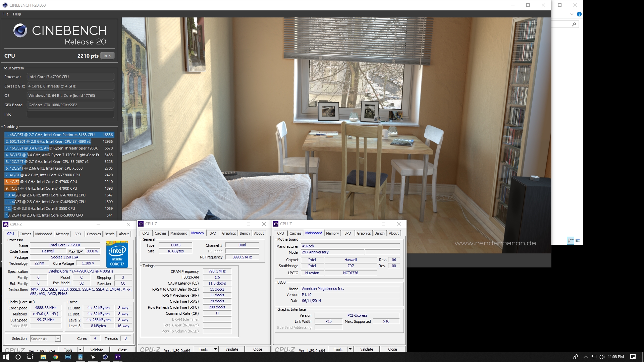
Task: Switch to About tab in CPU-Z Memory window
Action: point(259,233)
